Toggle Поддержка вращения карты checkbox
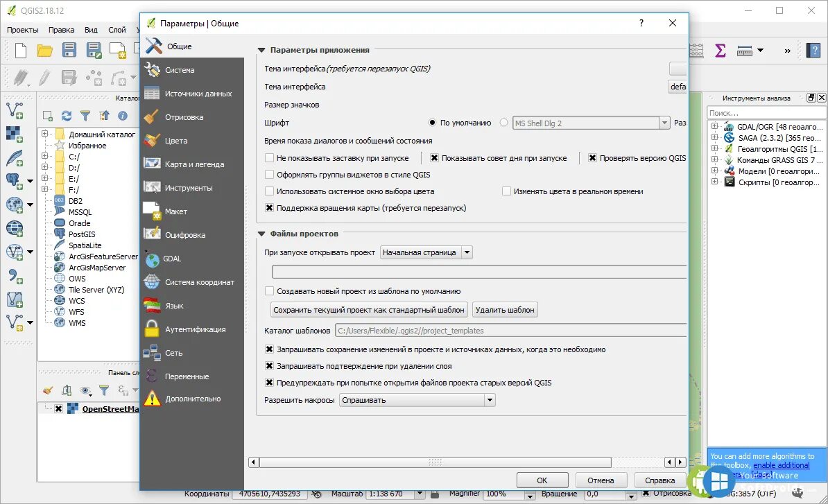This screenshot has width=828, height=504. (269, 208)
